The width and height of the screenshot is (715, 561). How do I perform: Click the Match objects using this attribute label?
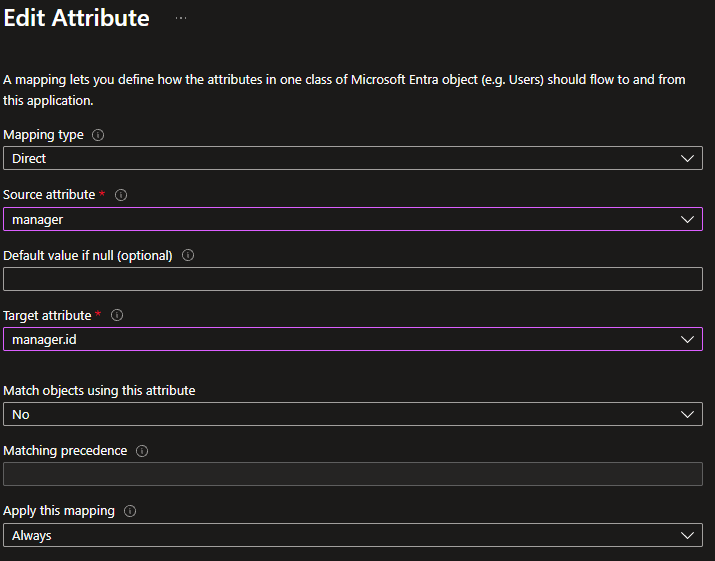point(99,390)
